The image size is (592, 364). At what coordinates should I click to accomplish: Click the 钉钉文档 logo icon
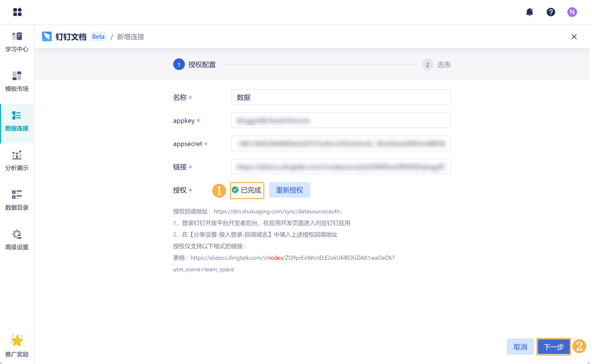(47, 36)
